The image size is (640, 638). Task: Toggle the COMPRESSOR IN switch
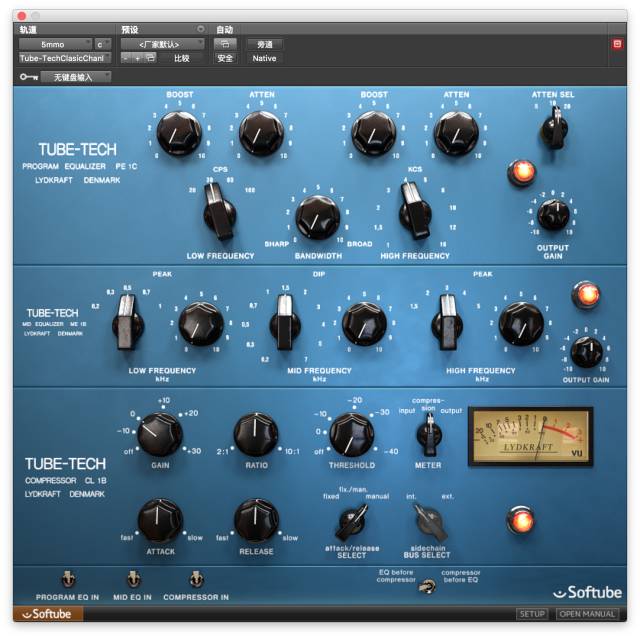click(x=196, y=579)
